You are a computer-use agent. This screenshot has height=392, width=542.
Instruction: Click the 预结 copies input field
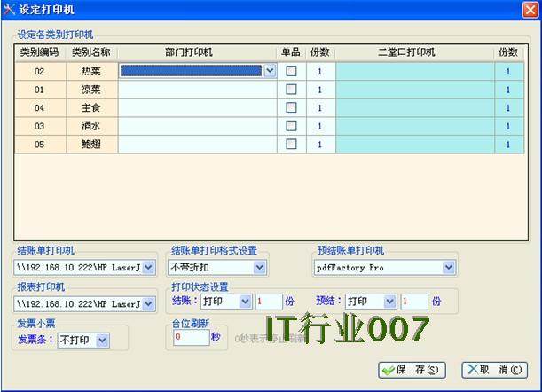click(x=414, y=302)
